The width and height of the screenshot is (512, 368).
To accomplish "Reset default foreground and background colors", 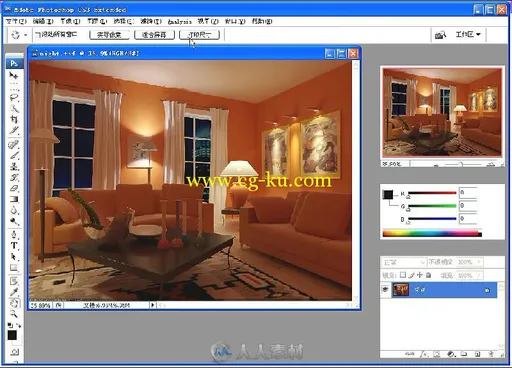I will [10, 325].
